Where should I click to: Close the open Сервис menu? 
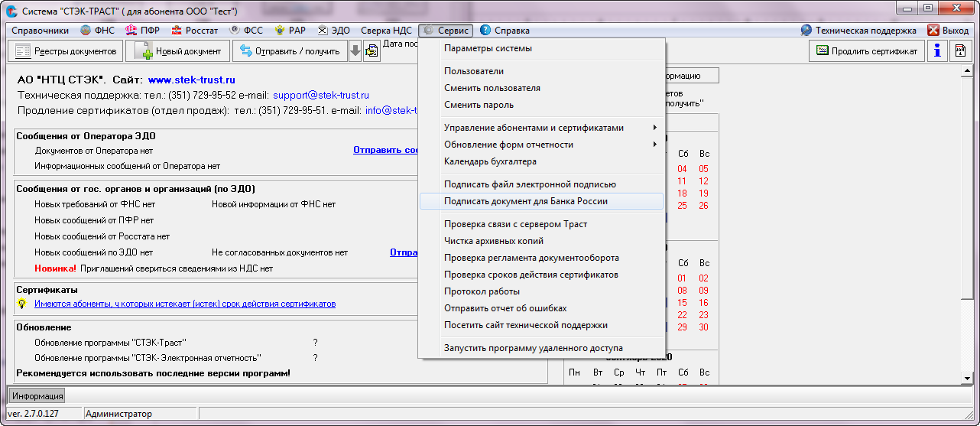446,31
